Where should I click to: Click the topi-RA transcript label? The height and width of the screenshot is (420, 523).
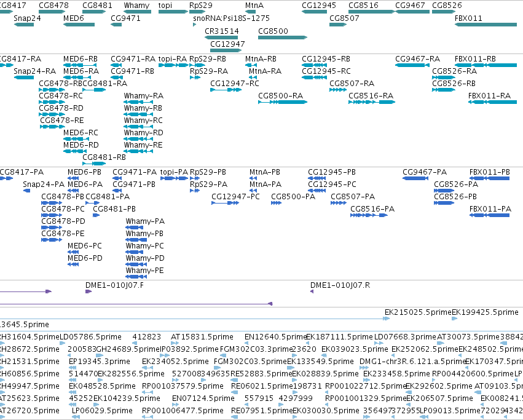click(173, 59)
